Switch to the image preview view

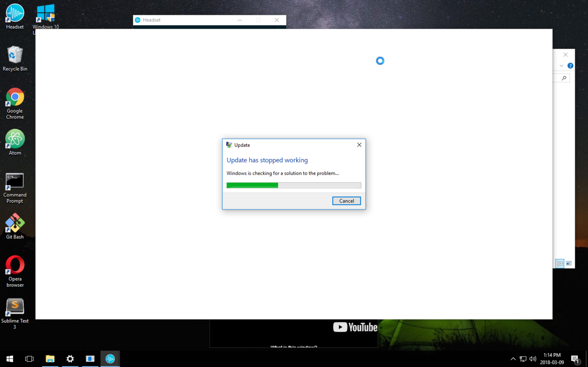[569, 263]
